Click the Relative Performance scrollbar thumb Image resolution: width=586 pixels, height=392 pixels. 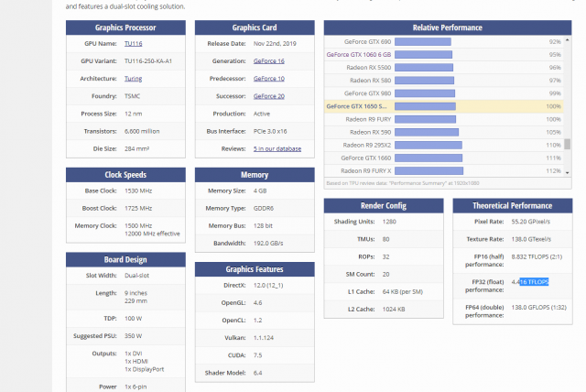click(x=568, y=144)
